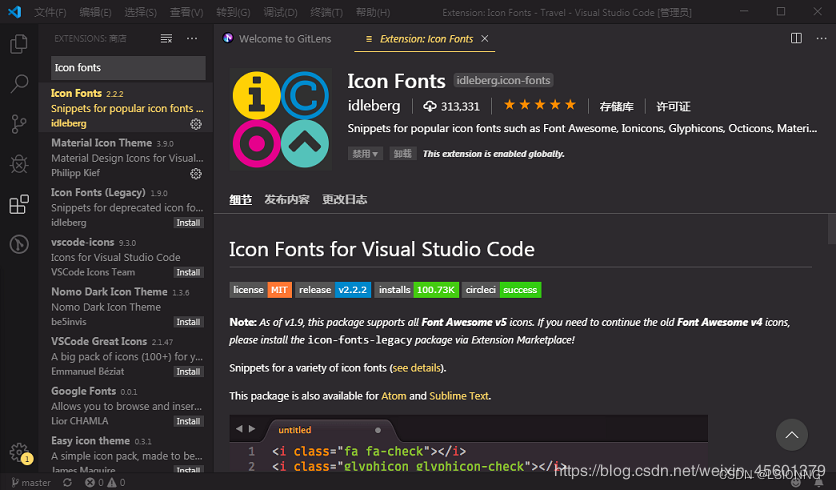This screenshot has height=490, width=836.
Task: Click the five-star rating
Action: (540, 105)
